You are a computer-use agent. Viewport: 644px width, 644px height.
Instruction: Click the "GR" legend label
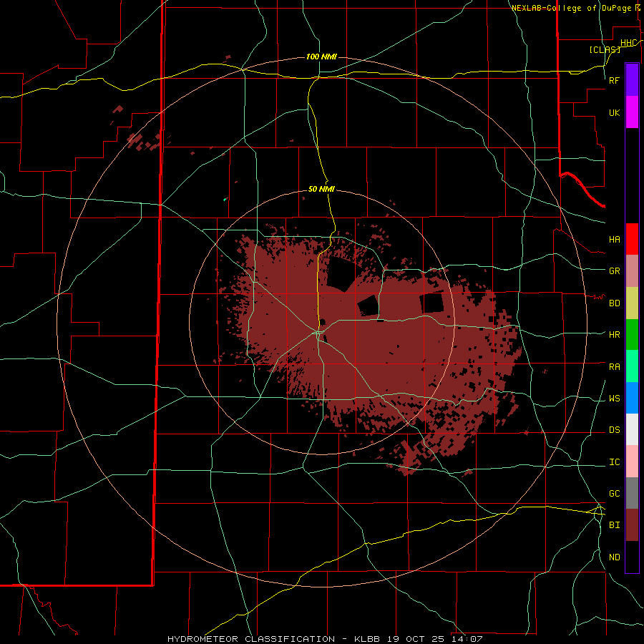(615, 271)
